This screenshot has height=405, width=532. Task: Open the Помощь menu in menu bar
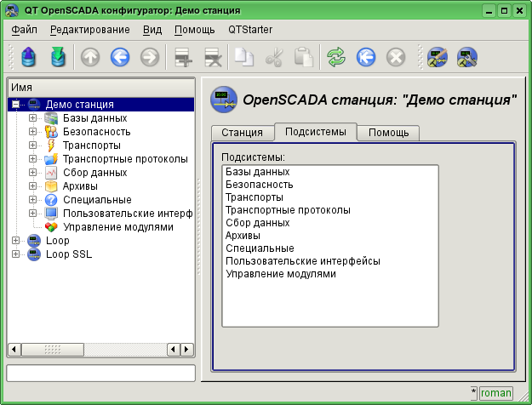coord(195,30)
